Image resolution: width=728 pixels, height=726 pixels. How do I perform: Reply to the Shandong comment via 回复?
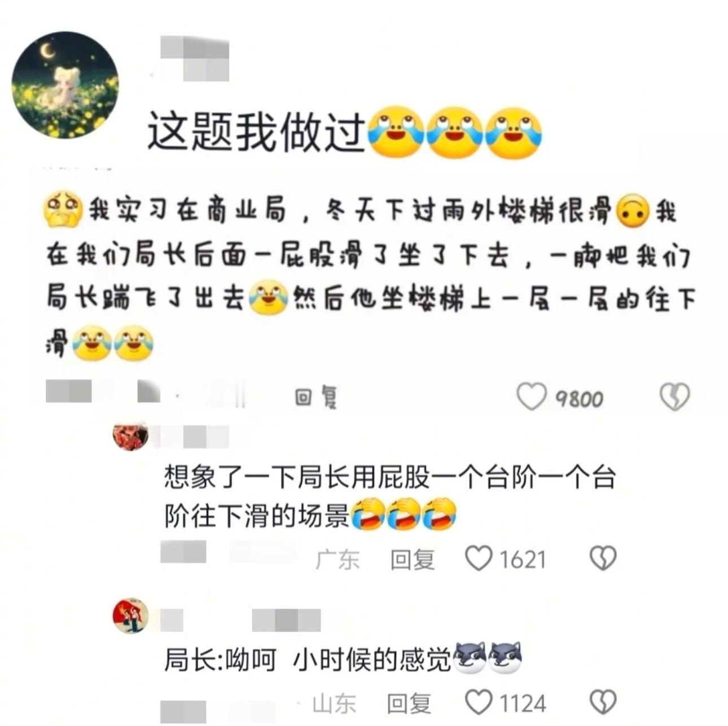pos(409,703)
